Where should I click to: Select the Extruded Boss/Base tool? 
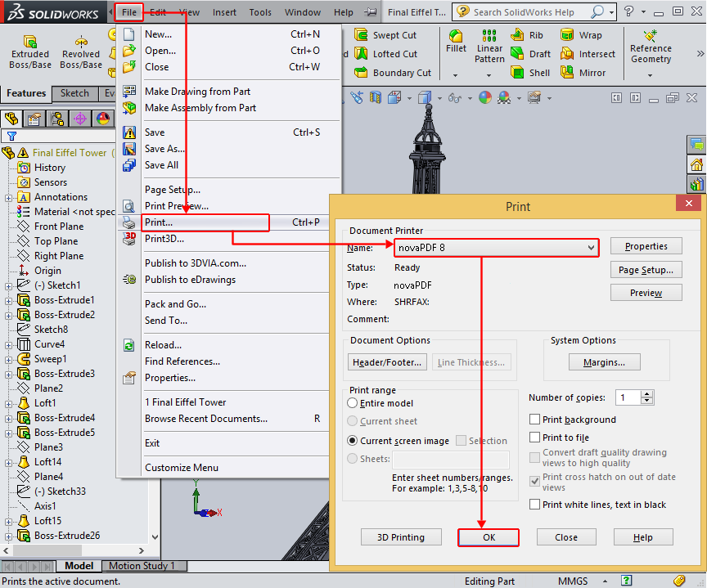pos(30,52)
